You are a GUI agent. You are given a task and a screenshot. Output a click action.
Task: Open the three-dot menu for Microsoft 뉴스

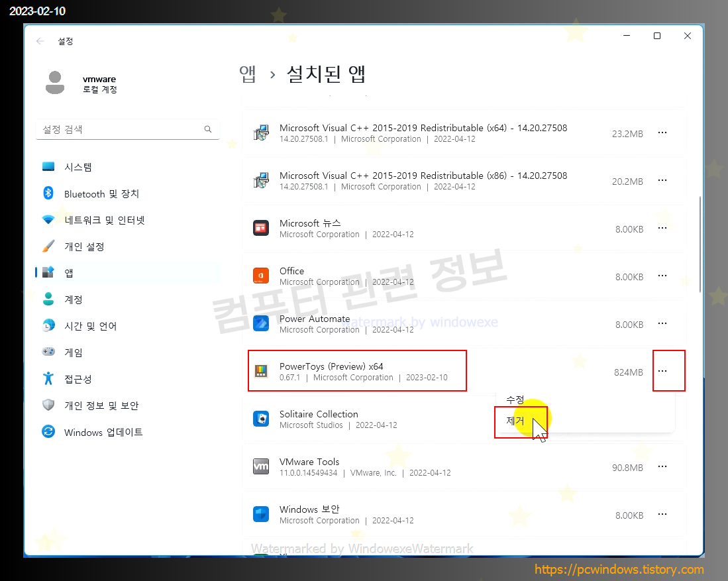tap(662, 228)
